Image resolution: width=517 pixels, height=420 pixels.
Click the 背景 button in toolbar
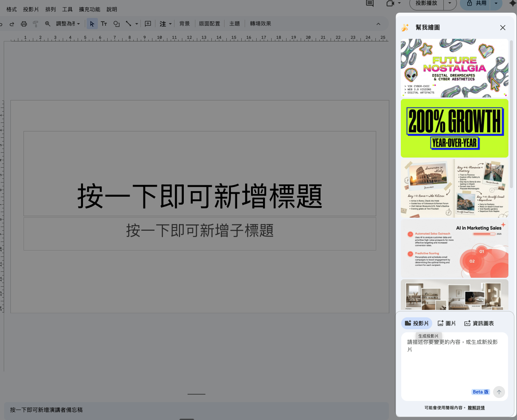[x=185, y=24]
